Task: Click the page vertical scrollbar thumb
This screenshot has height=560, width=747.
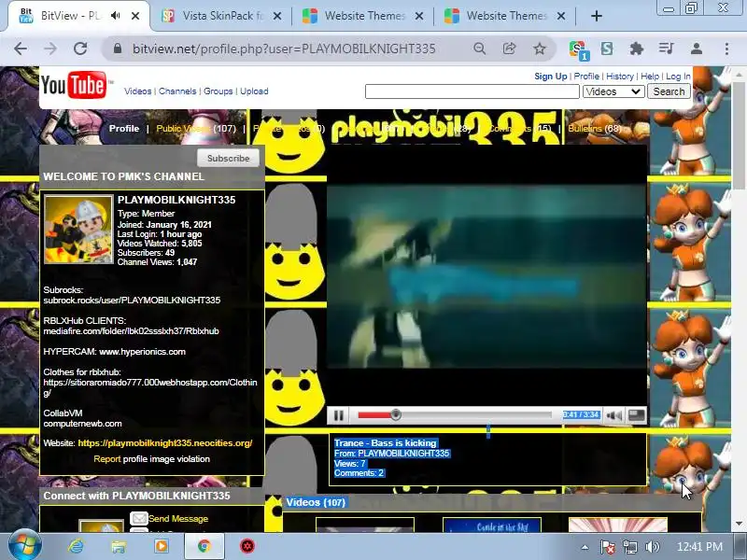Action: (x=739, y=134)
